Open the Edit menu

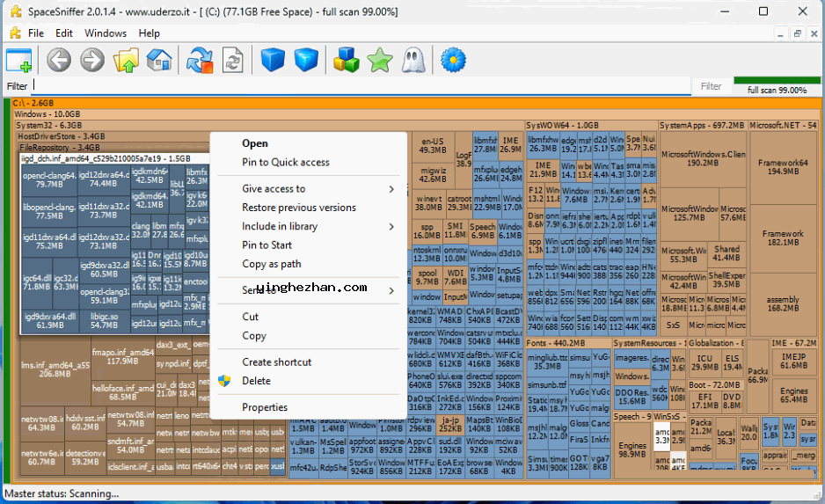pos(64,33)
